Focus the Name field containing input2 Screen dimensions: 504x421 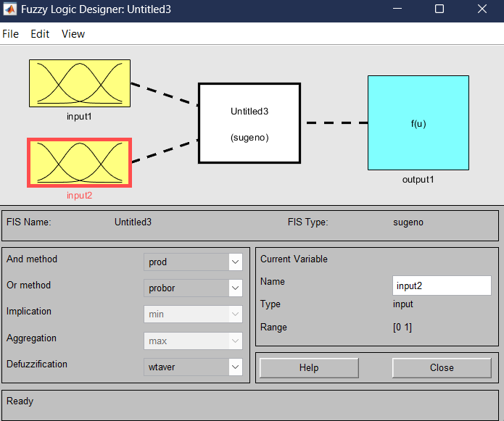442,285
